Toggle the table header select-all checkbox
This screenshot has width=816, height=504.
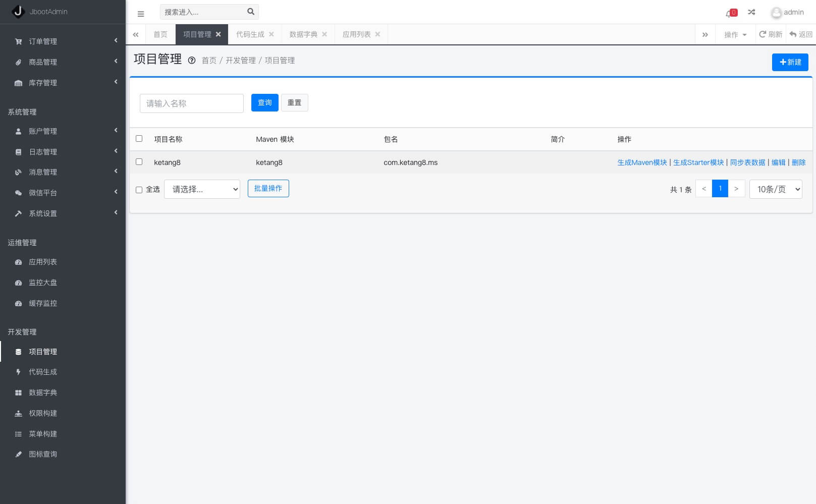coord(139,139)
